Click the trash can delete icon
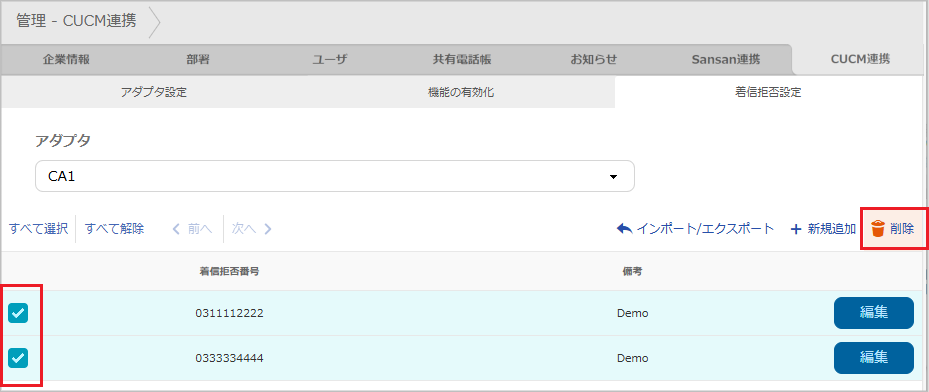The height and width of the screenshot is (392, 929). pos(878,229)
